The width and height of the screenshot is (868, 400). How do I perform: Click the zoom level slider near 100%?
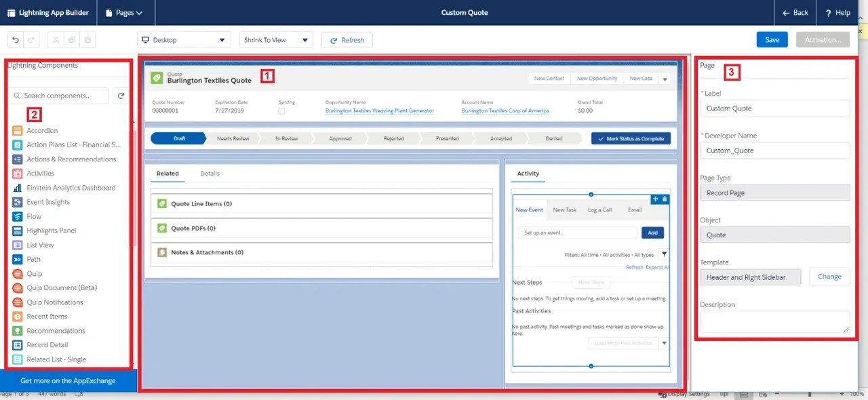[x=809, y=395]
